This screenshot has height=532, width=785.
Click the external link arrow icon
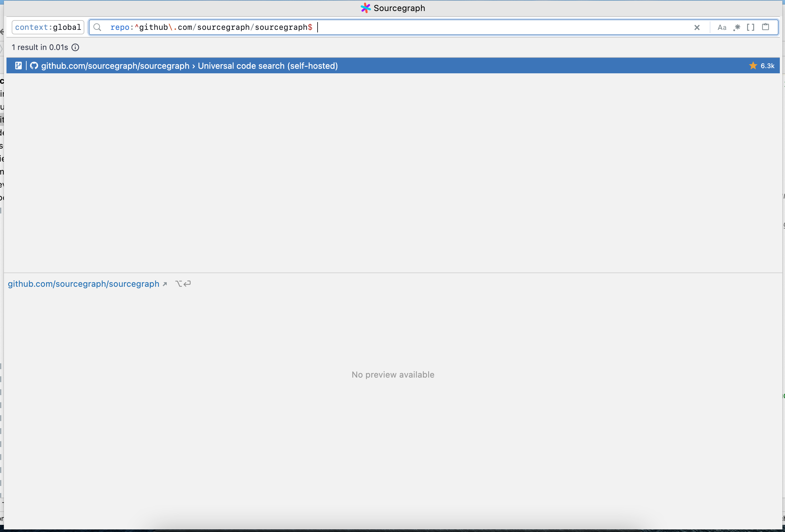tap(165, 284)
